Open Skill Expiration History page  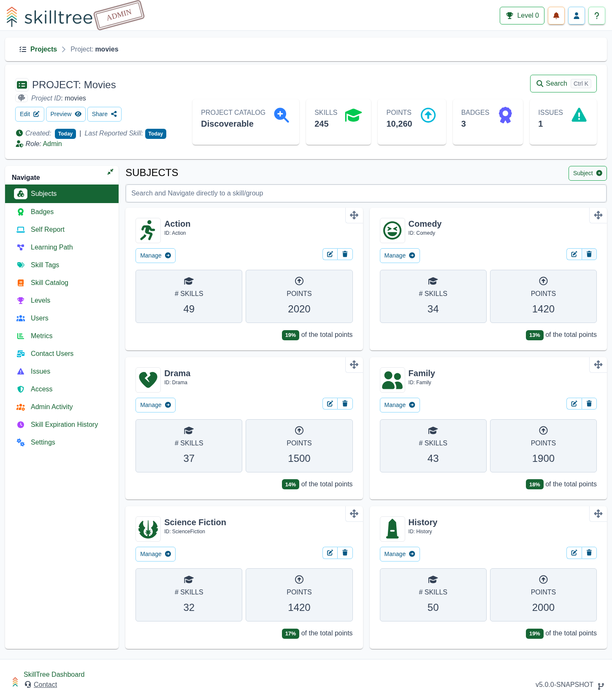pyautogui.click(x=62, y=425)
